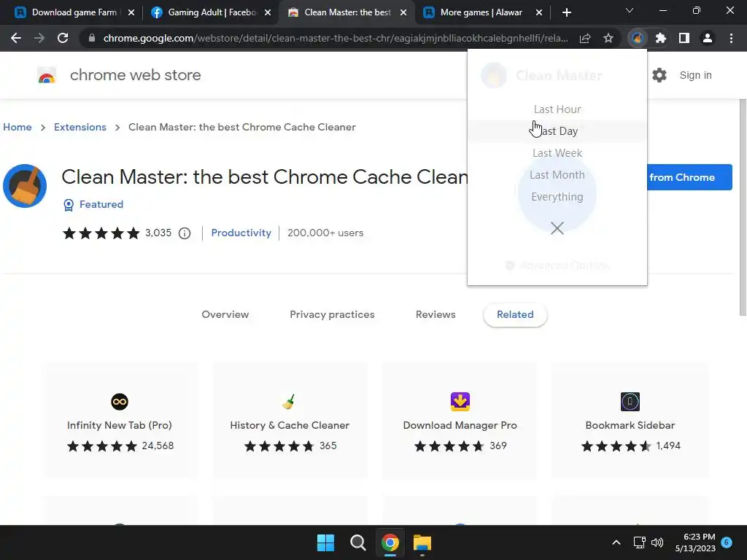Click the address bar URL
Viewport: 747px width, 560px height.
pos(336,38)
